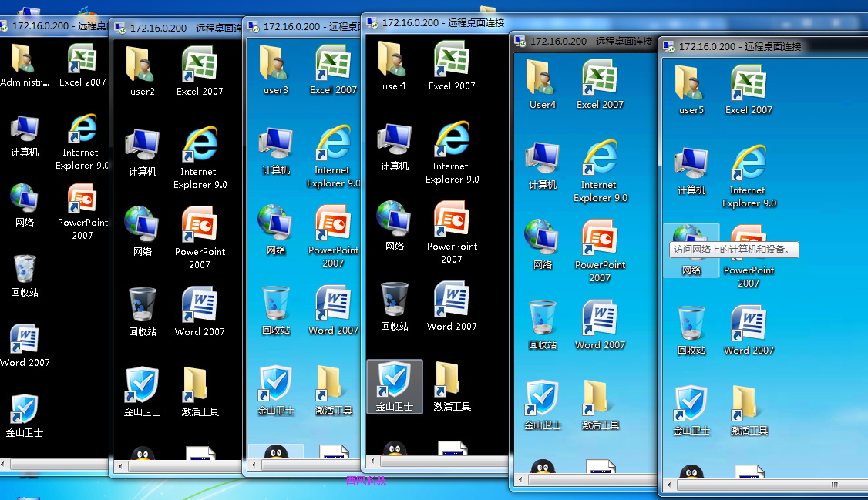
Task: Open 金山卫士 in the user3 window
Action: (x=276, y=391)
